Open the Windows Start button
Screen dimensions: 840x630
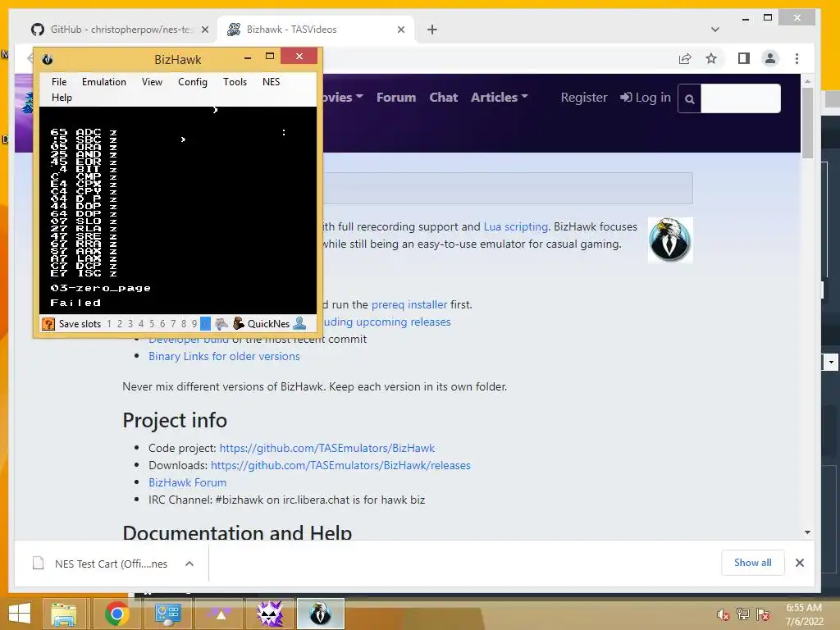pos(20,614)
